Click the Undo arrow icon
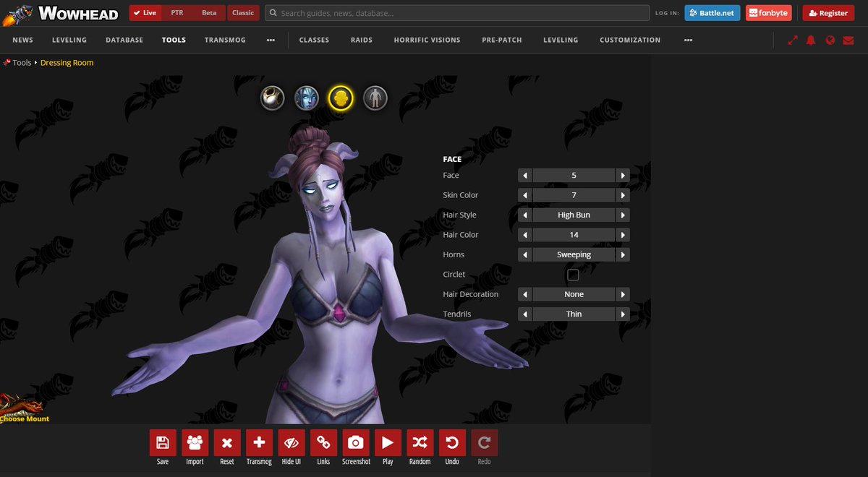The height and width of the screenshot is (477, 868). click(x=452, y=443)
